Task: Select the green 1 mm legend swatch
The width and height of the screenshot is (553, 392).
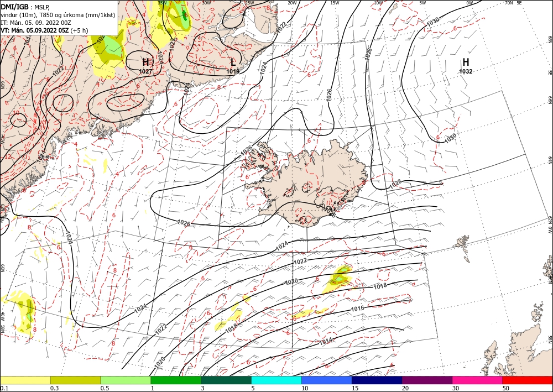Action: pos(176,380)
